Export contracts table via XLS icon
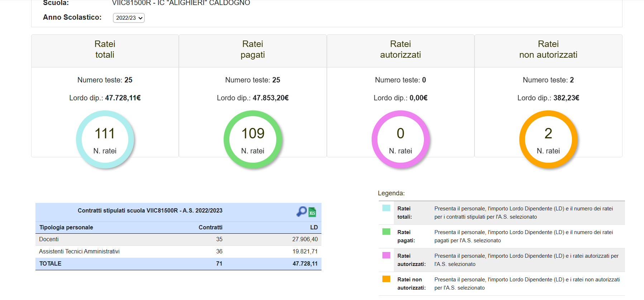The image size is (644, 300). (312, 212)
